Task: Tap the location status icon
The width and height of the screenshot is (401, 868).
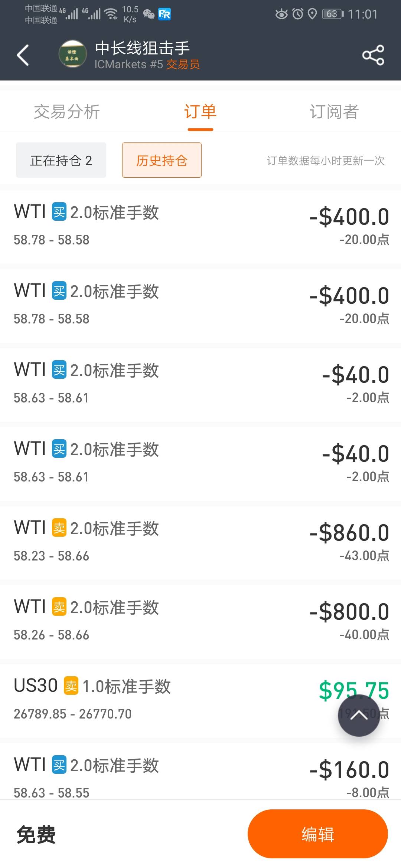Action: pyautogui.click(x=313, y=14)
